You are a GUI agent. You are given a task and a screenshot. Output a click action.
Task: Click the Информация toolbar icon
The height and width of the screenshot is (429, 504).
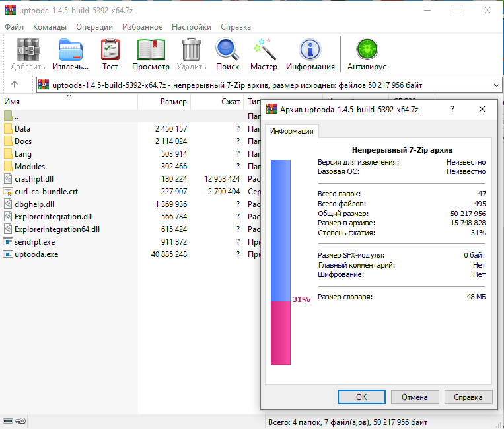click(x=310, y=50)
